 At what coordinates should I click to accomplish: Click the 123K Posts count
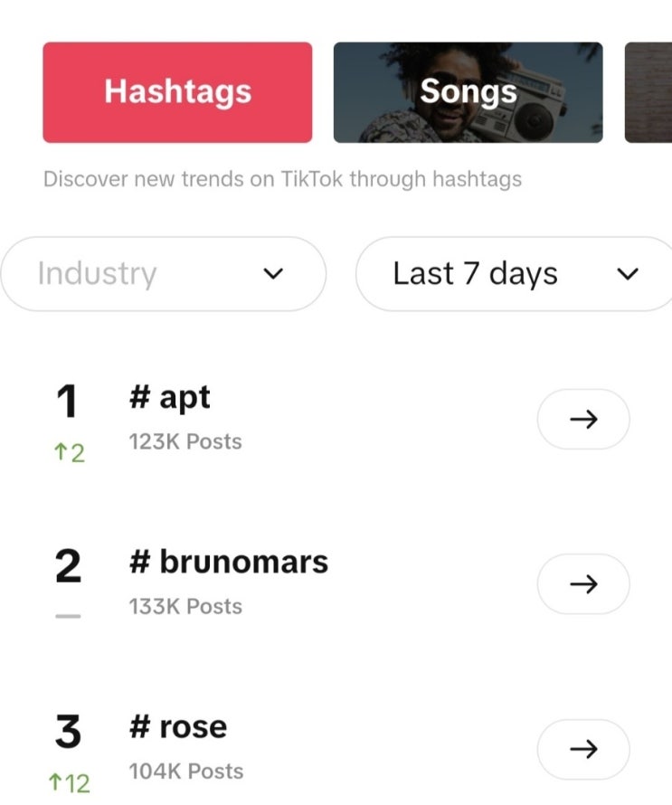pyautogui.click(x=185, y=441)
